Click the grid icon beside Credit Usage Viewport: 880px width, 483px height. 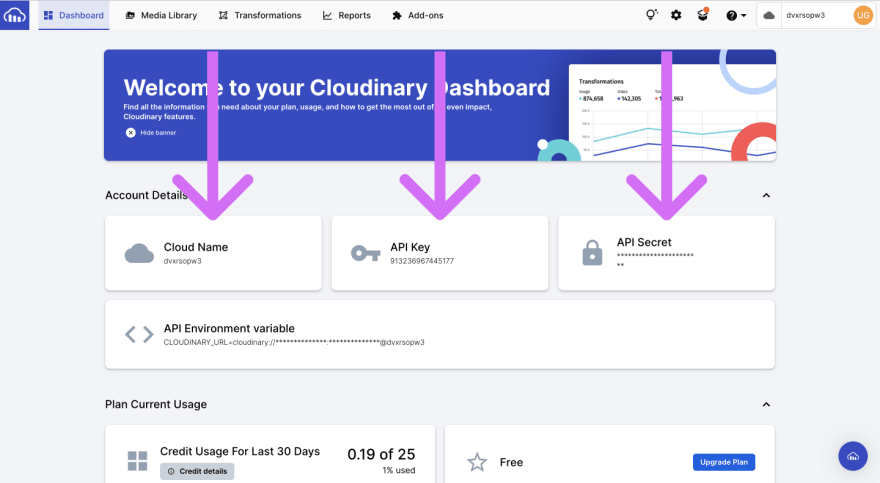pyautogui.click(x=138, y=461)
